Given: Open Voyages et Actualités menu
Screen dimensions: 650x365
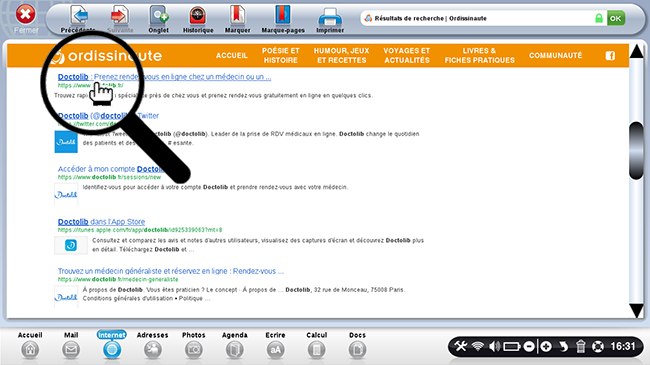Looking at the screenshot, I should click(407, 56).
